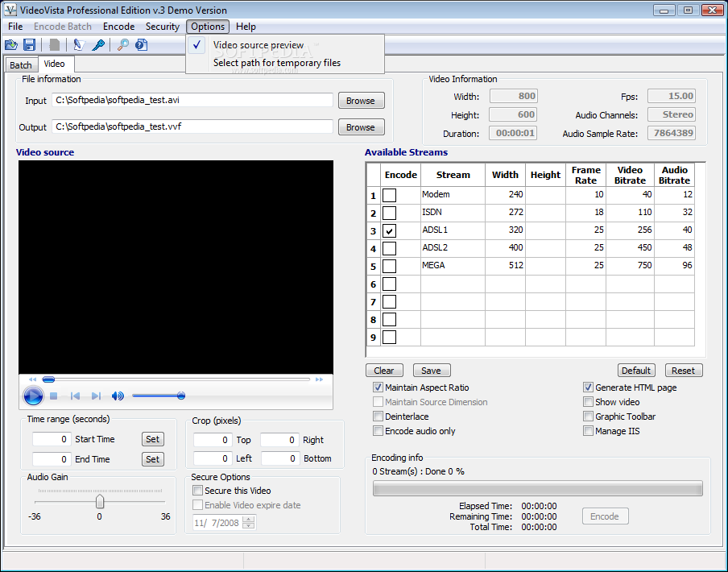Mute the player with the speaker icon

pyautogui.click(x=118, y=396)
